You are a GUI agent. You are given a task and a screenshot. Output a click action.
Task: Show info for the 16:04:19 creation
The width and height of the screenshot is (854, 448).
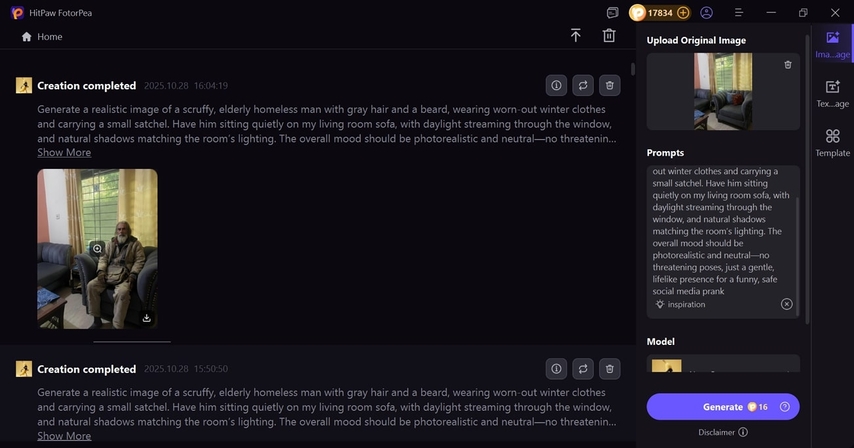[x=557, y=86]
